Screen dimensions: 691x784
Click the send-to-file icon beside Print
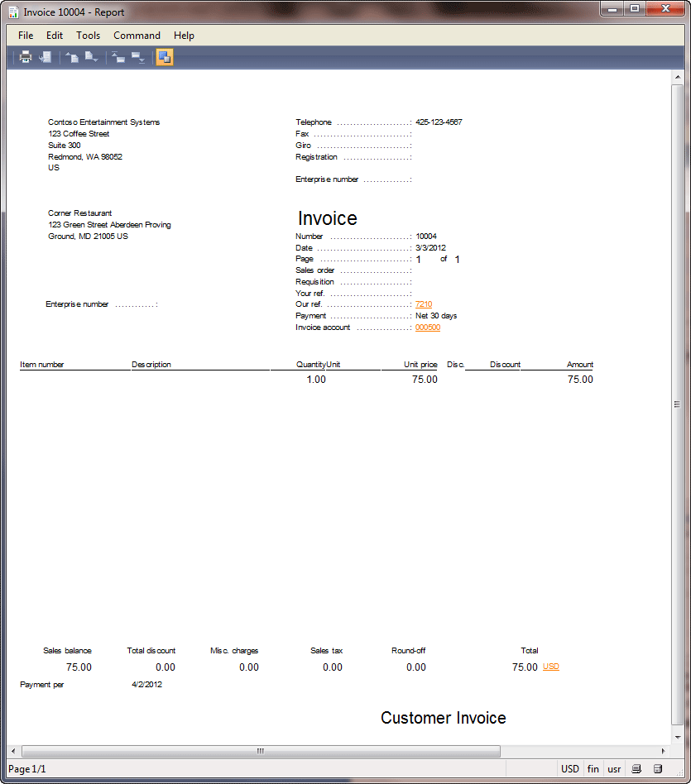pyautogui.click(x=46, y=57)
